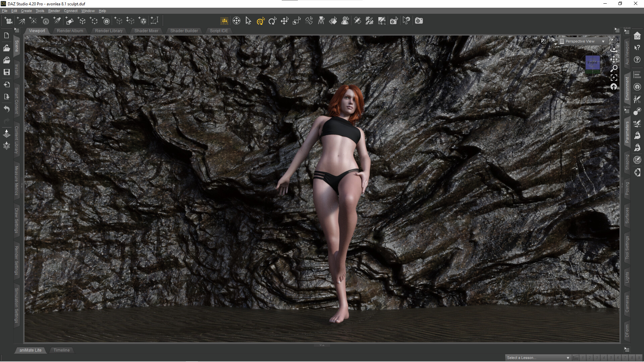The image size is (644, 362).
Task: Open the Render menu
Action: [x=54, y=11]
